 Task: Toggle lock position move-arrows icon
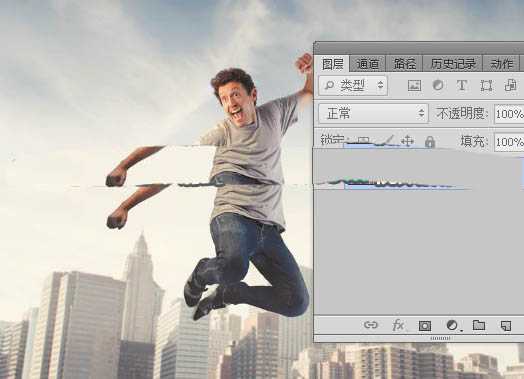click(407, 141)
